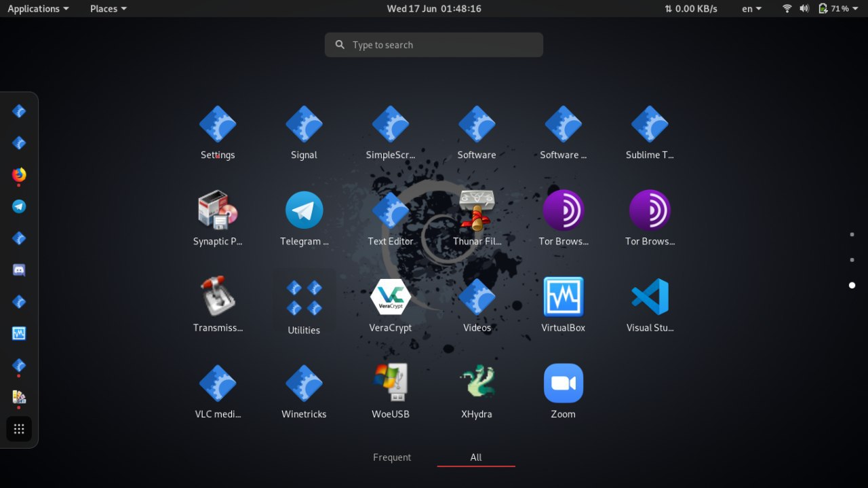The height and width of the screenshot is (488, 868).
Task: Click the Show Applications grid button in dock
Action: tap(19, 429)
